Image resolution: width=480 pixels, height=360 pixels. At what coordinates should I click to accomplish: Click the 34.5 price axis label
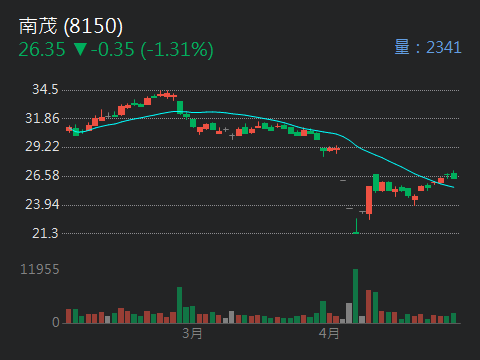[45, 89]
